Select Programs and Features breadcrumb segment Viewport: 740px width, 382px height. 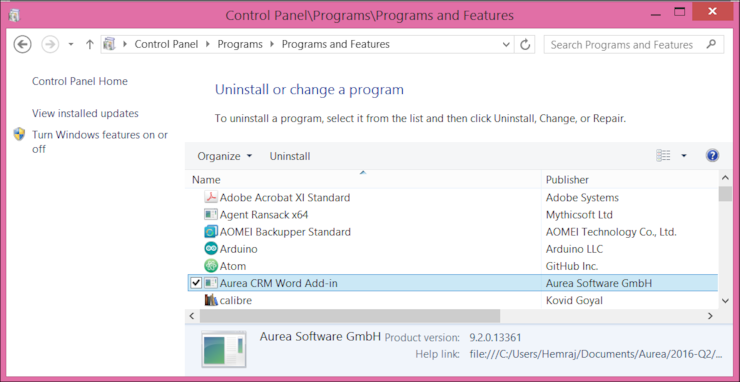pyautogui.click(x=336, y=44)
